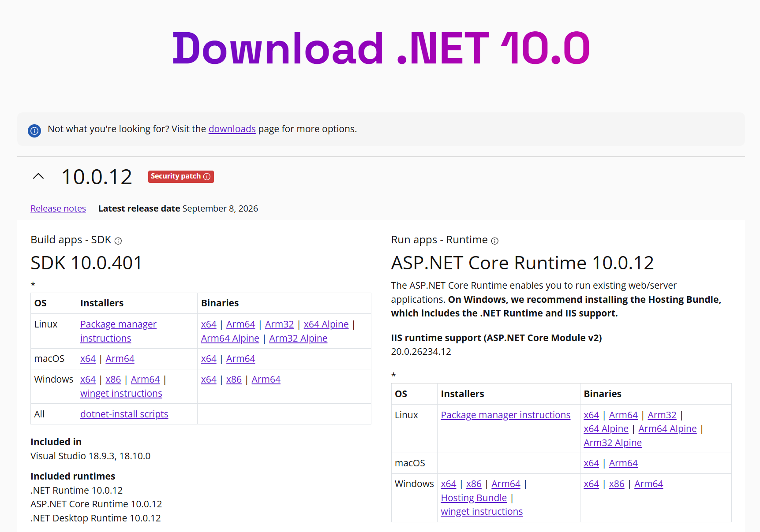The image size is (760, 532).
Task: Click the 10.0.12 version heading
Action: [97, 177]
